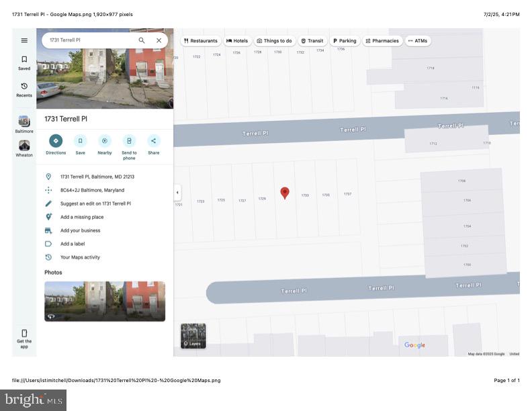Click the Photos section heading
Screen dimensions: 532x411
point(53,272)
